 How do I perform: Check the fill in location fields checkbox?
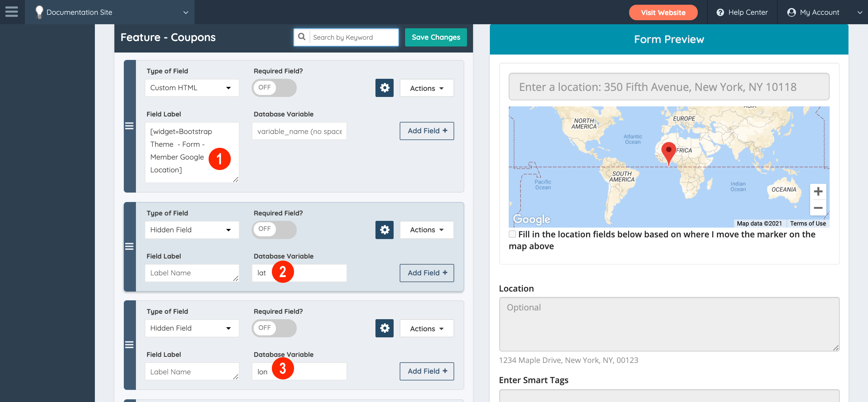(x=512, y=234)
